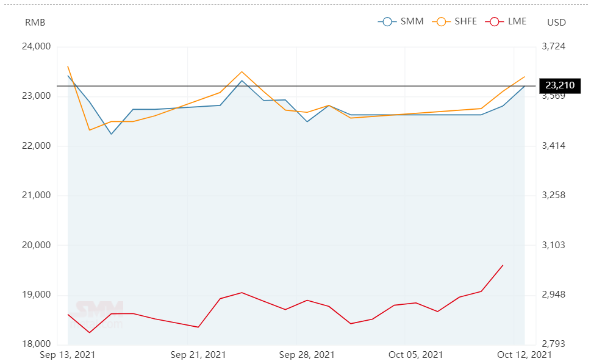Image resolution: width=591 pixels, height=364 pixels.
Task: Select the Sep 28, 2021 axis date
Action: pos(307,355)
